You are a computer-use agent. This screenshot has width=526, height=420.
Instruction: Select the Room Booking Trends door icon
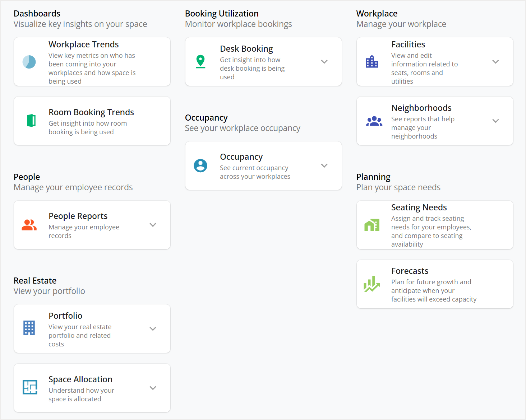31,121
